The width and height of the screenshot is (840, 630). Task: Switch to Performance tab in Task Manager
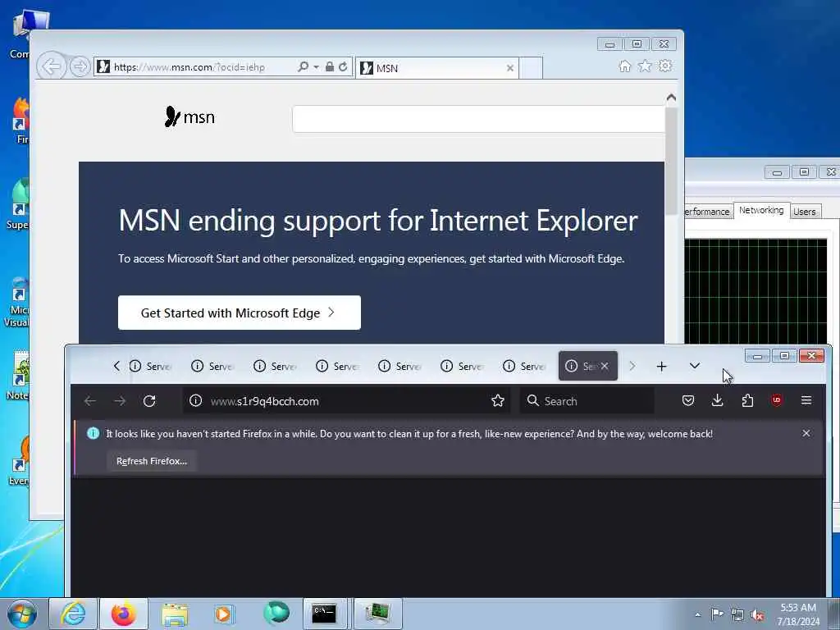pos(708,212)
